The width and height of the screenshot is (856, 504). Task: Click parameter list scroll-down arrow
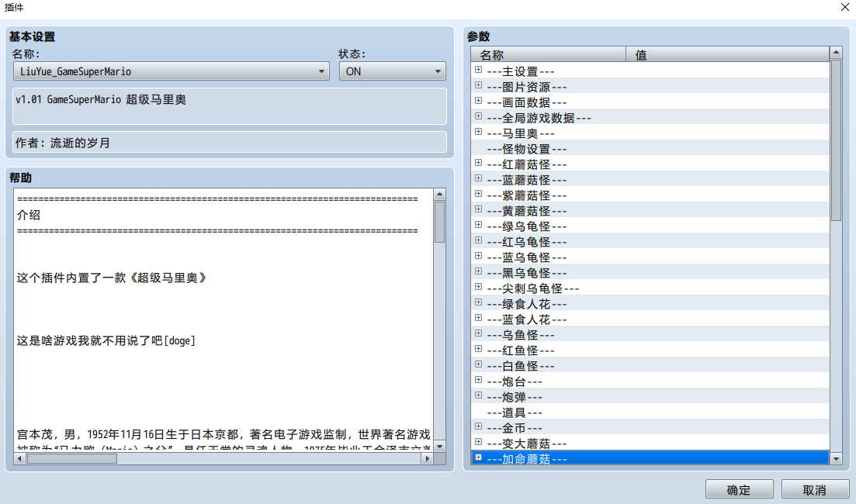(x=836, y=459)
